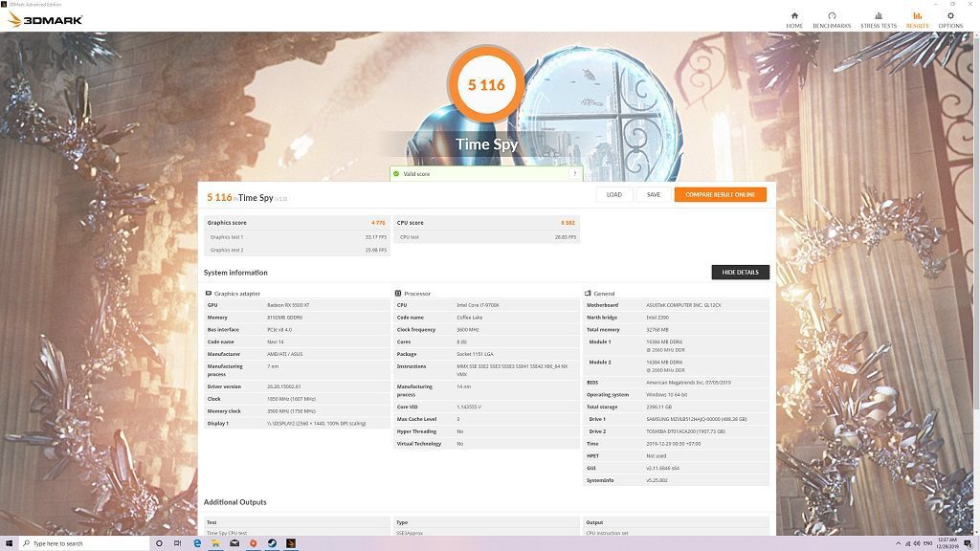Click the 5 116 score circle

click(486, 85)
